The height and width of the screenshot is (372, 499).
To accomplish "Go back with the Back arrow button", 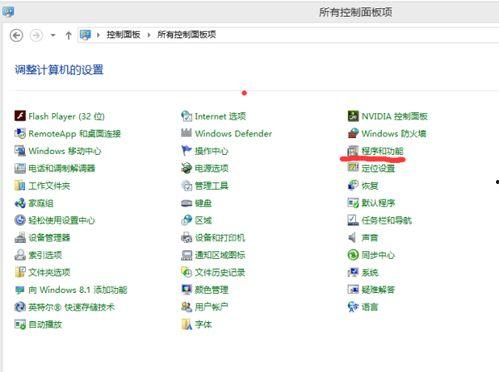I will (16, 35).
